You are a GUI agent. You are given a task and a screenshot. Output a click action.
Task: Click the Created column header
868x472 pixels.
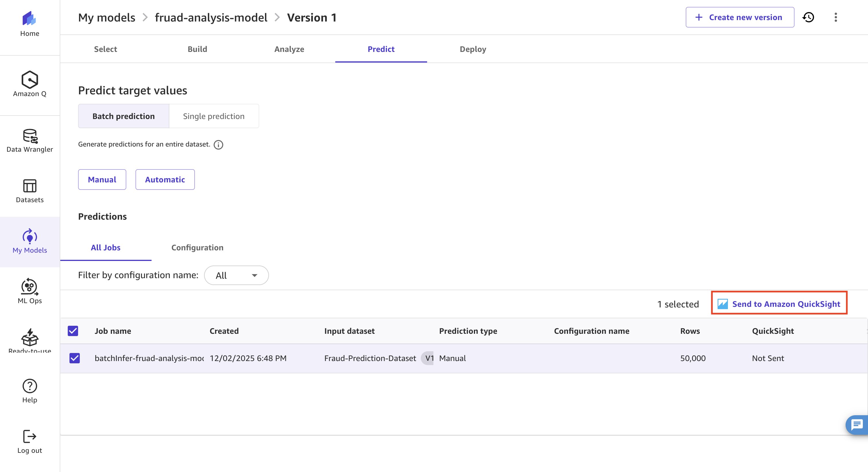point(224,331)
